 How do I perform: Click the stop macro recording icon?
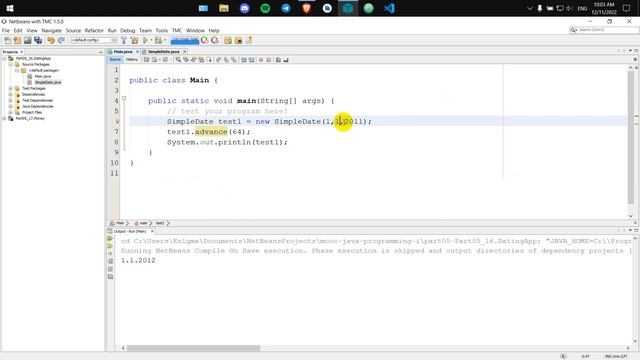pyautogui.click(x=269, y=60)
